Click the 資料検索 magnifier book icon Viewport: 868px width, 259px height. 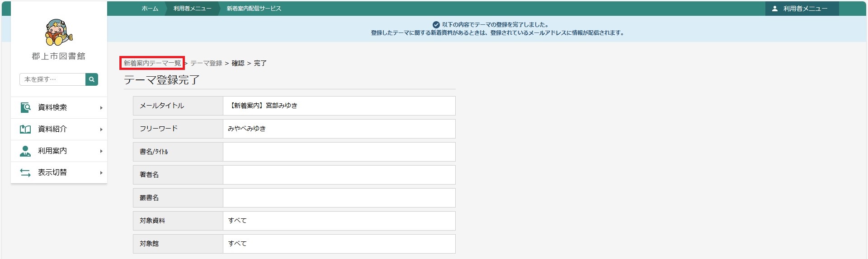25,107
